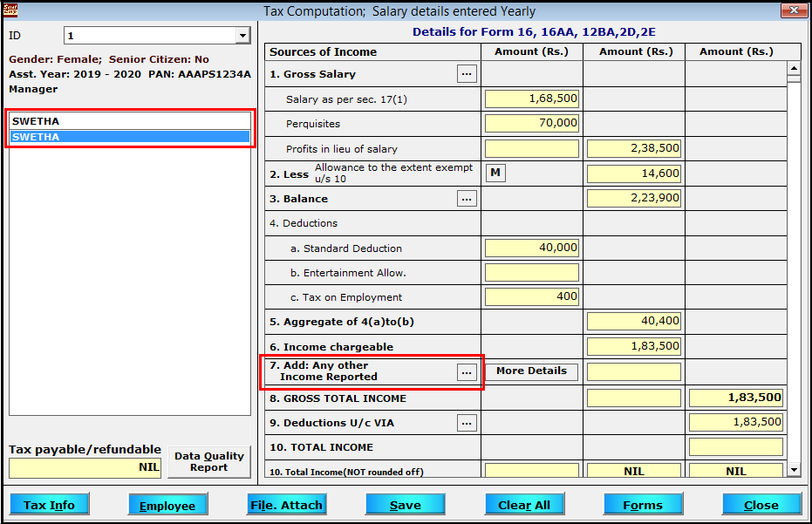812x524 pixels.
Task: Click the Clear All button
Action: coord(524,504)
